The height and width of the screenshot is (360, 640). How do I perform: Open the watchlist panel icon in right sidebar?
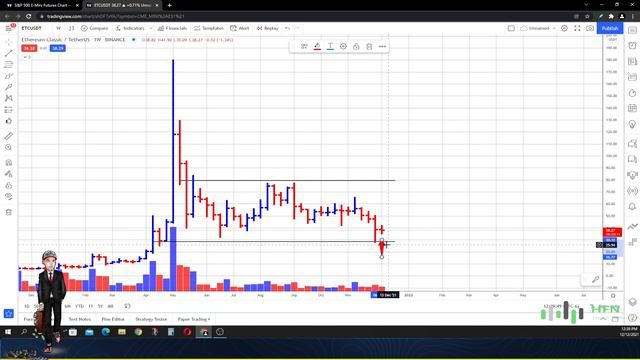(x=632, y=30)
